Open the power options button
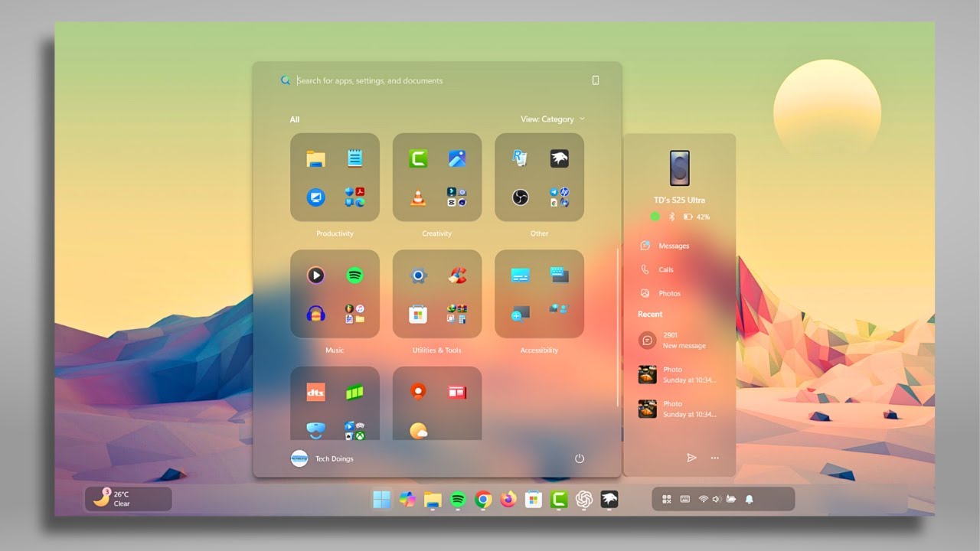This screenshot has width=980, height=551. [580, 458]
